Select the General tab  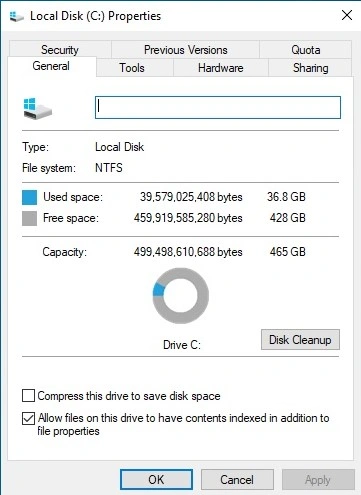point(51,66)
